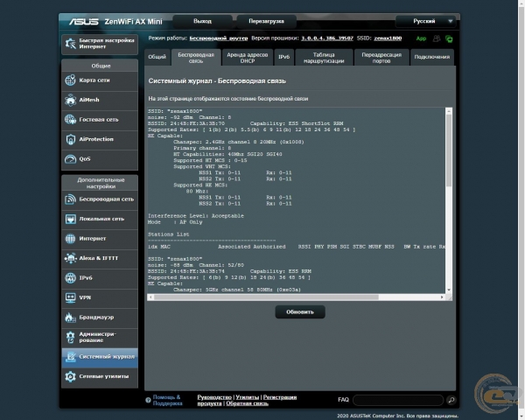Click the Internet (Интернет) globe icon

pyautogui.click(x=70, y=239)
